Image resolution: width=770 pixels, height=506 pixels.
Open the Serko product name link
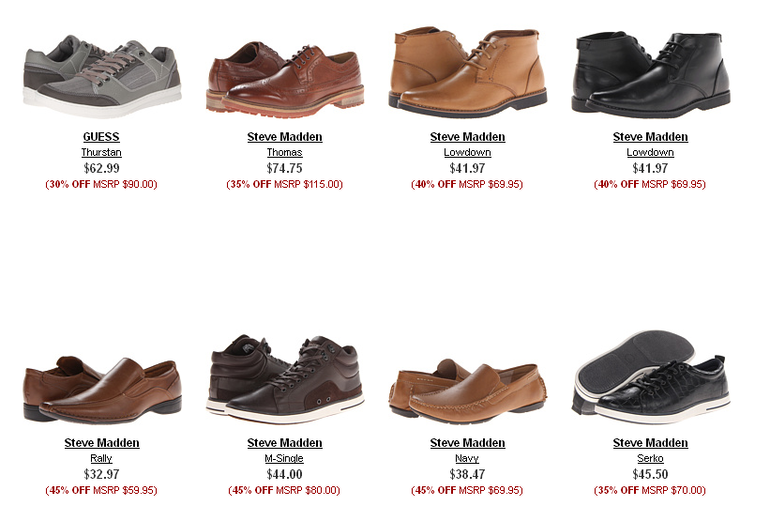pos(650,458)
